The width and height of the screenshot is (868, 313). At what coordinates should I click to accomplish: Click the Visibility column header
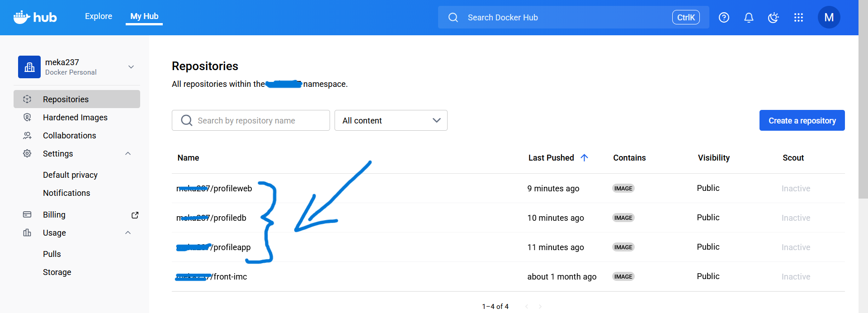[x=714, y=158]
